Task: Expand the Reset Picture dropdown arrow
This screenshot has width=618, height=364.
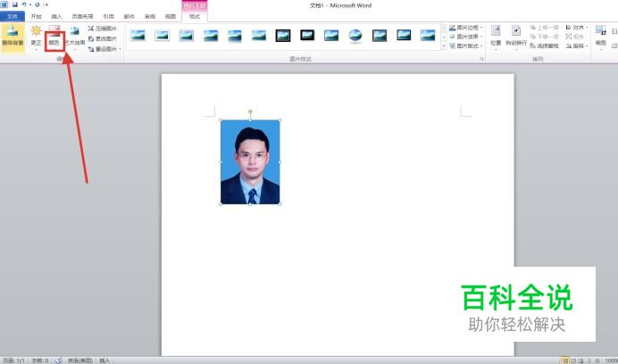Action: point(120,49)
